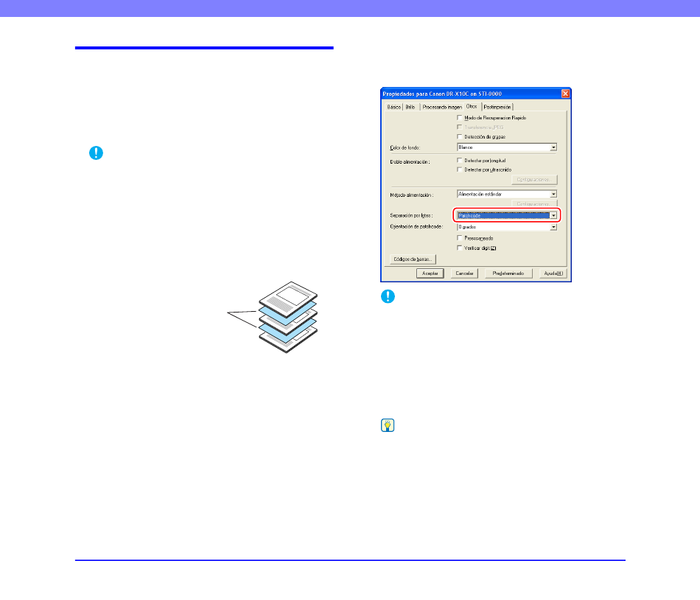This screenshot has height=600, width=700.
Task: Toggle the Preescaneado checkbox
Action: pos(460,238)
